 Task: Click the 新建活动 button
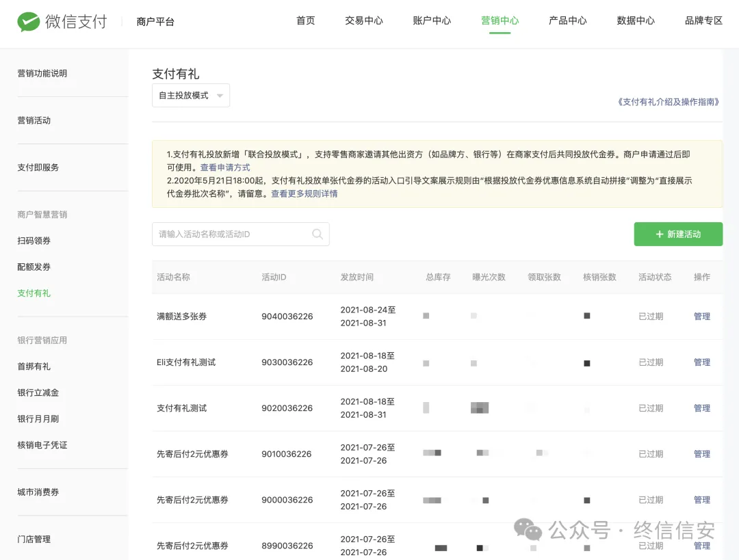(x=678, y=234)
